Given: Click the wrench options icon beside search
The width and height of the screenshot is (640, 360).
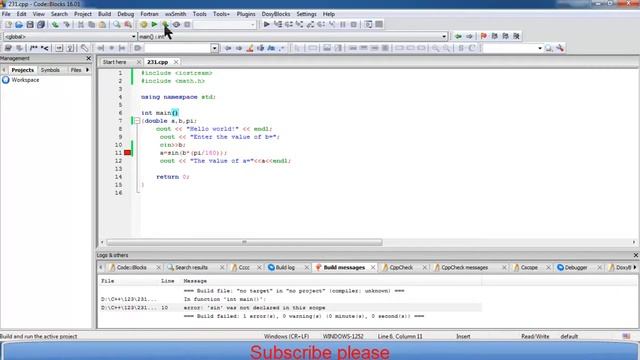Looking at the screenshot, I should (x=560, y=48).
